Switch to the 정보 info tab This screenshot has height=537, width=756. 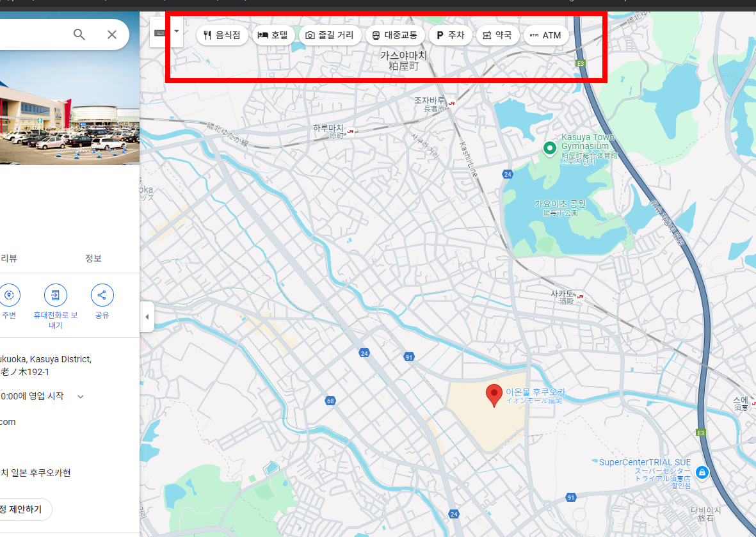click(x=93, y=258)
